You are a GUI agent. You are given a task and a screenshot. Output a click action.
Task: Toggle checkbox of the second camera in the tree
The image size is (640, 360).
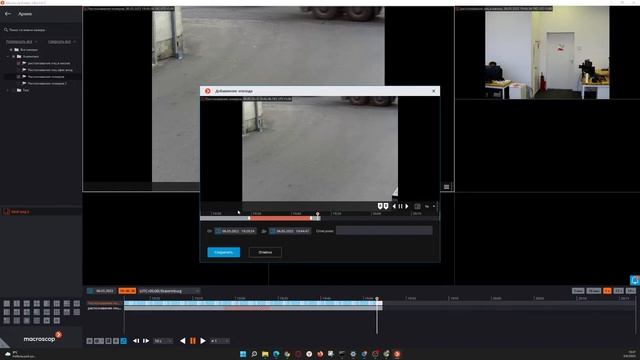[x=19, y=70]
